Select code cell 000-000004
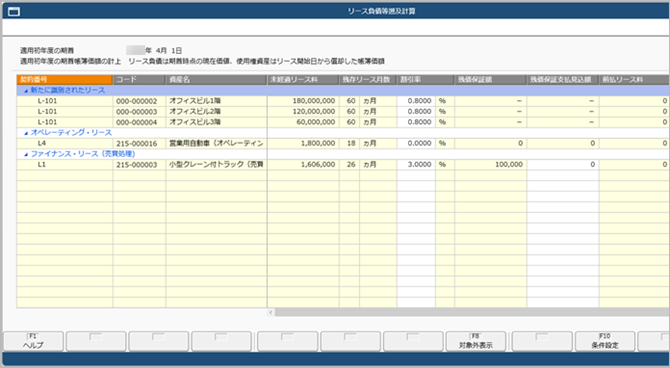This screenshot has height=368, width=670. 139,122
